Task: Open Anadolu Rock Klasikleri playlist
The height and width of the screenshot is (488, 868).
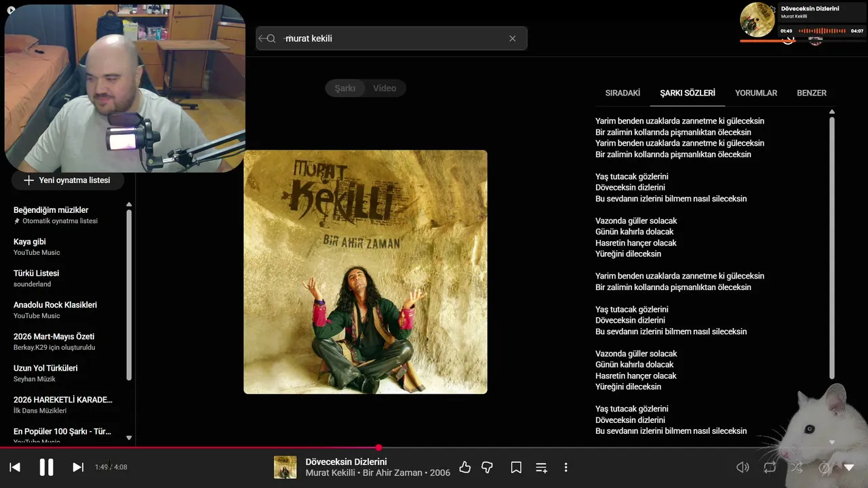Action: tap(64, 310)
